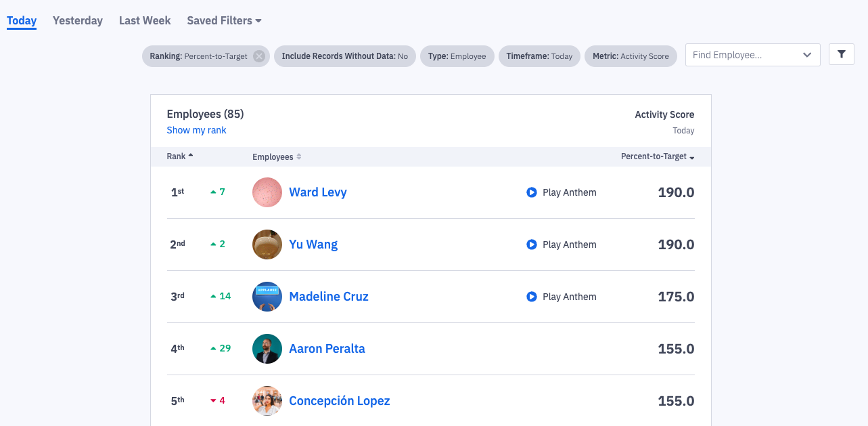
Task: Click the filter funnel icon button
Action: 841,55
